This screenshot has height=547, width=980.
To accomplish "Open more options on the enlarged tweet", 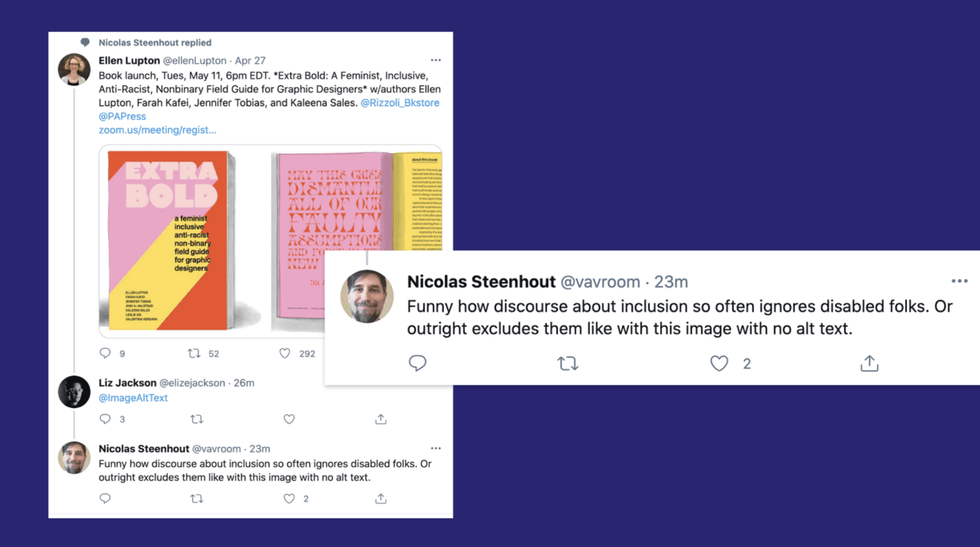I will [958, 280].
